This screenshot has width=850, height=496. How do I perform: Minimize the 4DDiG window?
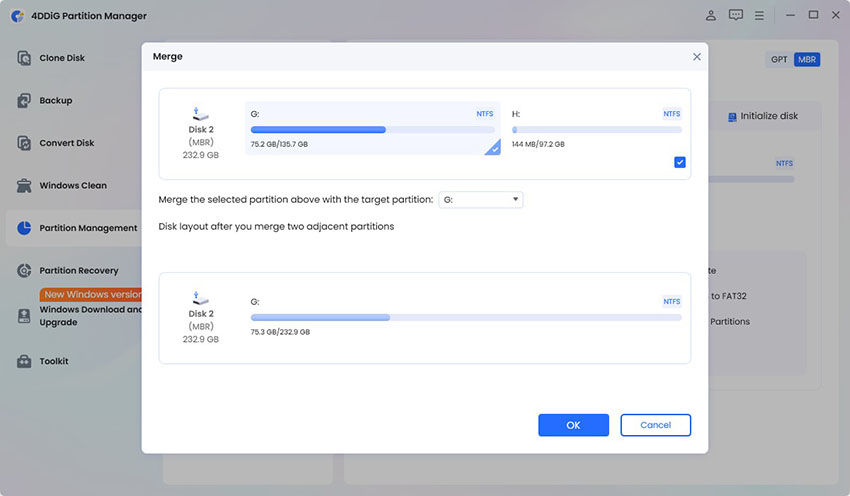tap(790, 15)
